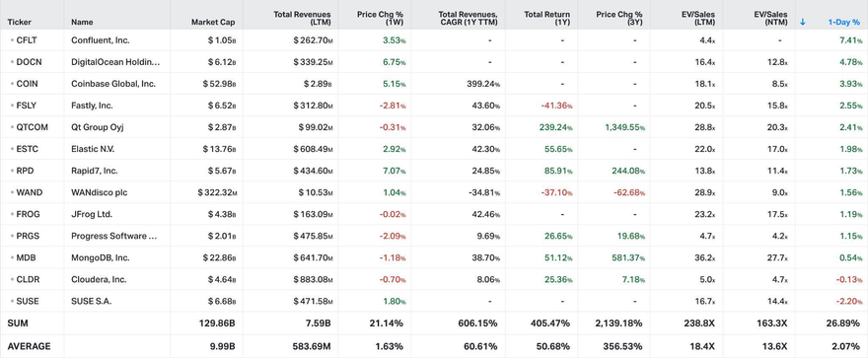This screenshot has width=868, height=358.
Task: Open the Coinbase Global, Inc. company name
Action: pos(113,84)
